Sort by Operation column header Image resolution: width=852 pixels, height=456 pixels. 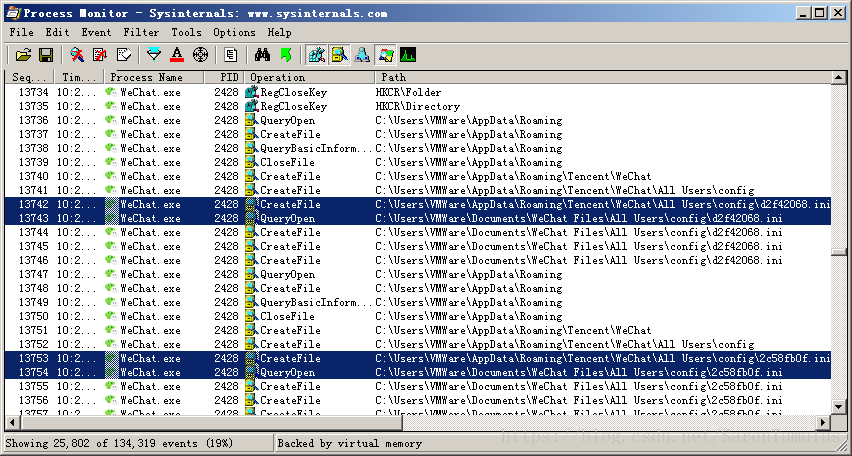309,77
